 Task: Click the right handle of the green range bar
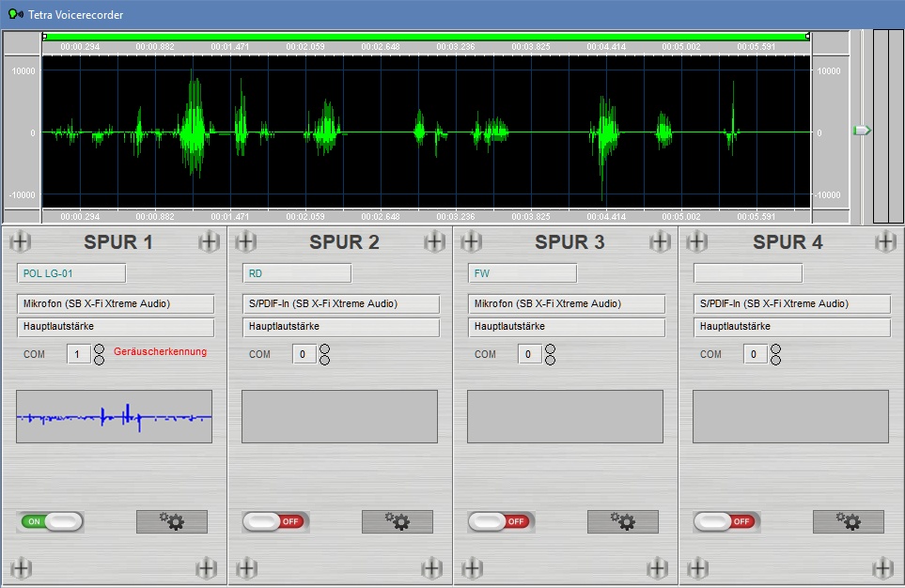[808, 37]
